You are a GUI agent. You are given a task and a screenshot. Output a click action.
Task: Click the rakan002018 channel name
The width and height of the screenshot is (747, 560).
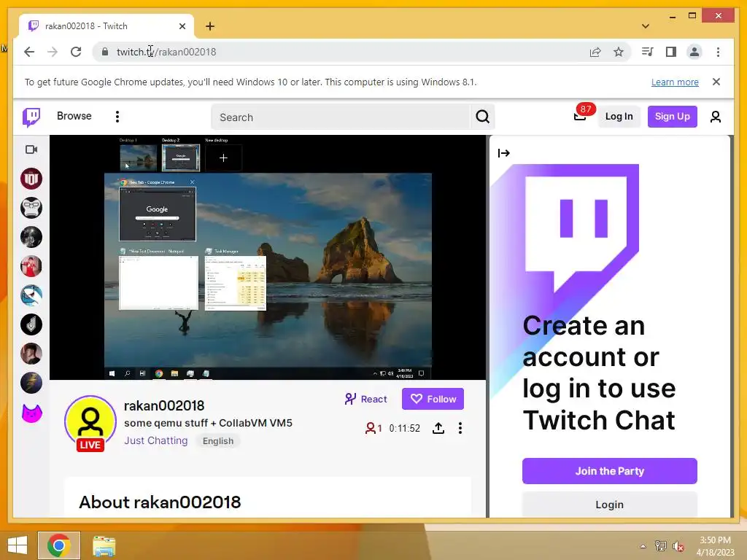pos(164,405)
